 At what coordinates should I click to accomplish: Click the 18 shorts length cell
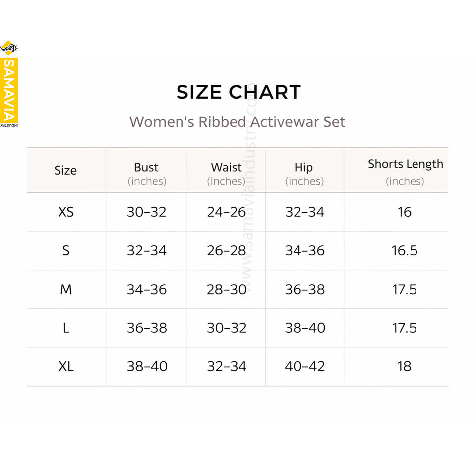[x=405, y=367]
